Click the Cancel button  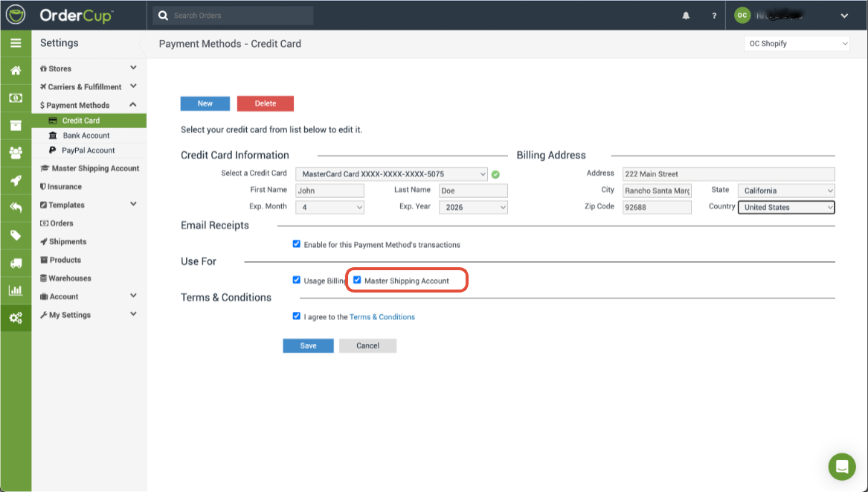[x=367, y=345]
